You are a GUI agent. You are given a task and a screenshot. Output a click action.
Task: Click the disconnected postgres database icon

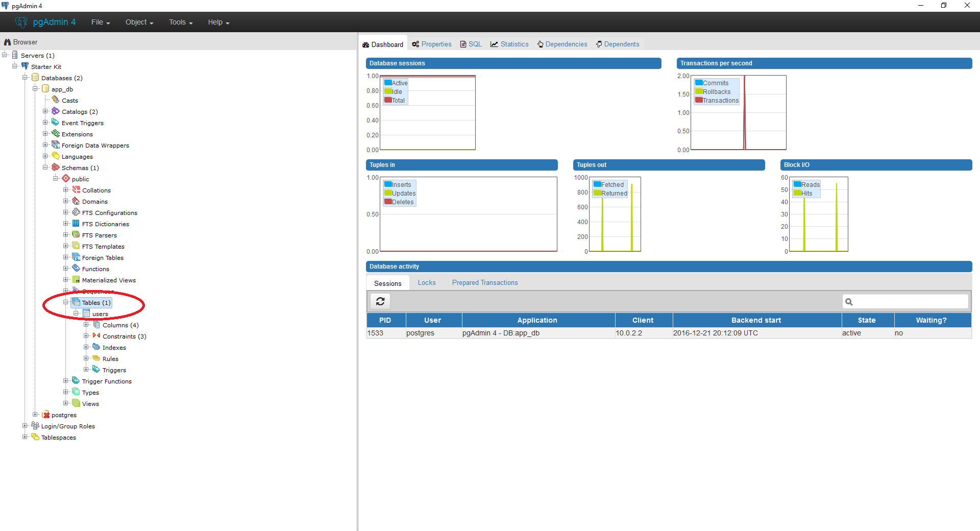(45, 415)
